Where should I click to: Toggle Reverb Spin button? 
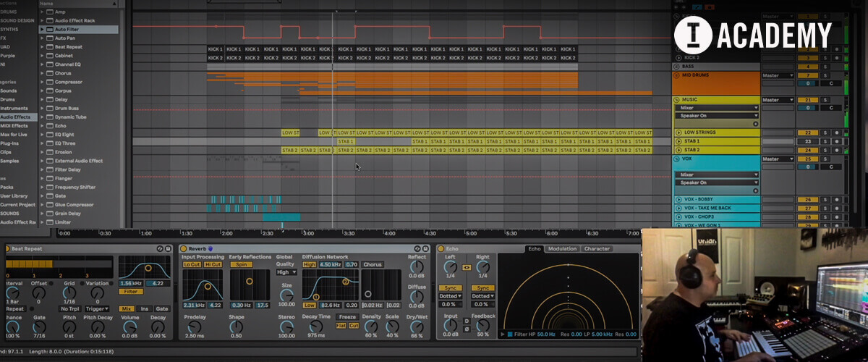point(241,264)
